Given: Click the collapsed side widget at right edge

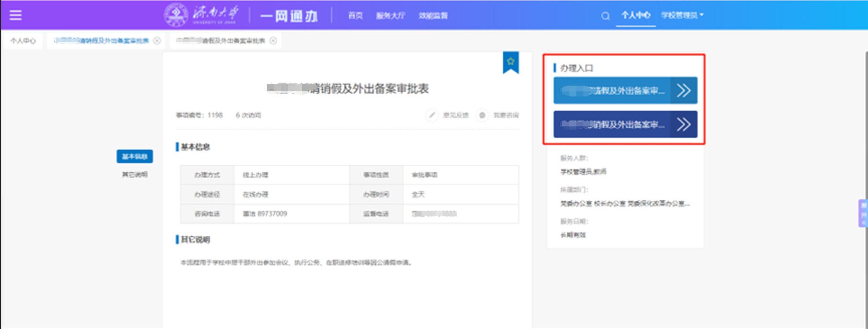Looking at the screenshot, I should [x=863, y=213].
